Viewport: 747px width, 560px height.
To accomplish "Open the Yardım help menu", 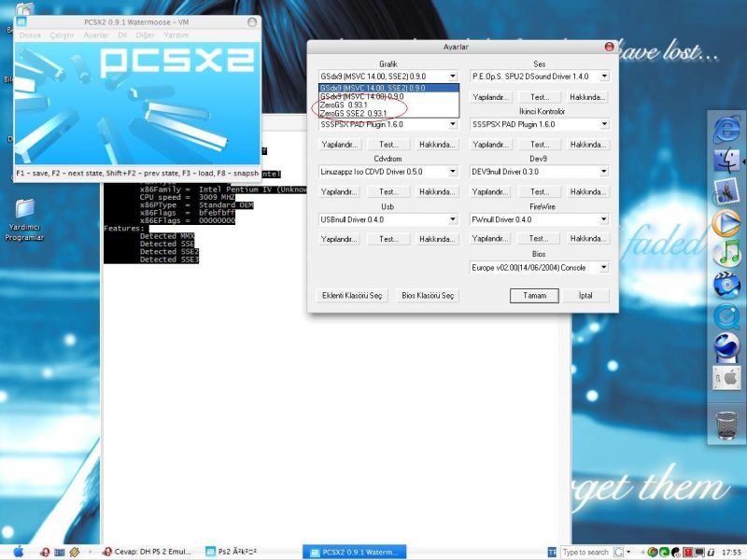I will (176, 35).
